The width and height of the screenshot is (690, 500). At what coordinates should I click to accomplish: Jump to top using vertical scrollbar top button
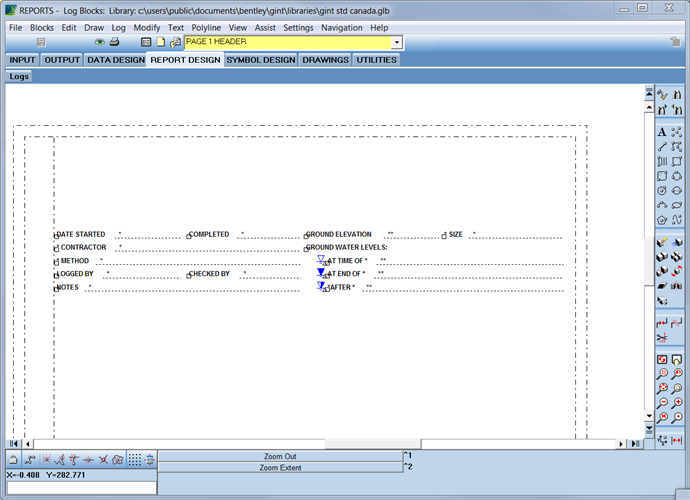(649, 92)
